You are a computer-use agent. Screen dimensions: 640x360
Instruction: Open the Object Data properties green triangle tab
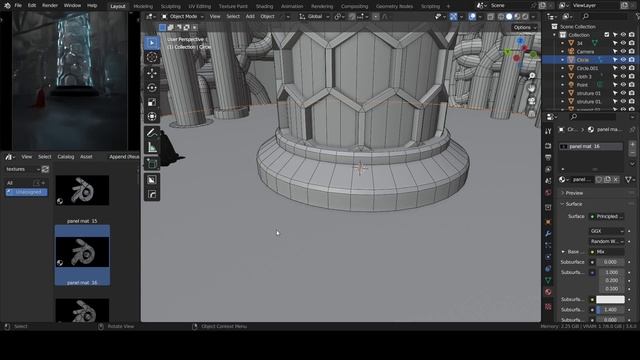(548, 280)
